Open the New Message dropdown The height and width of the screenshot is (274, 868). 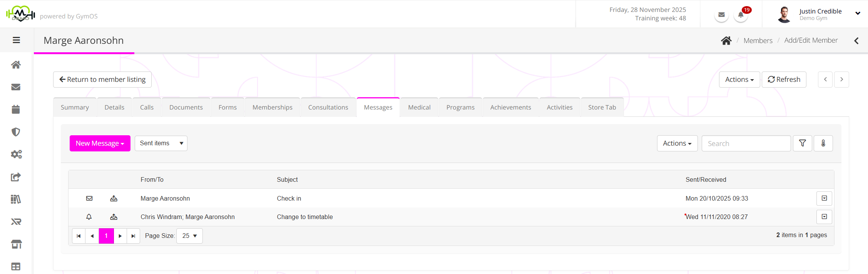click(100, 143)
